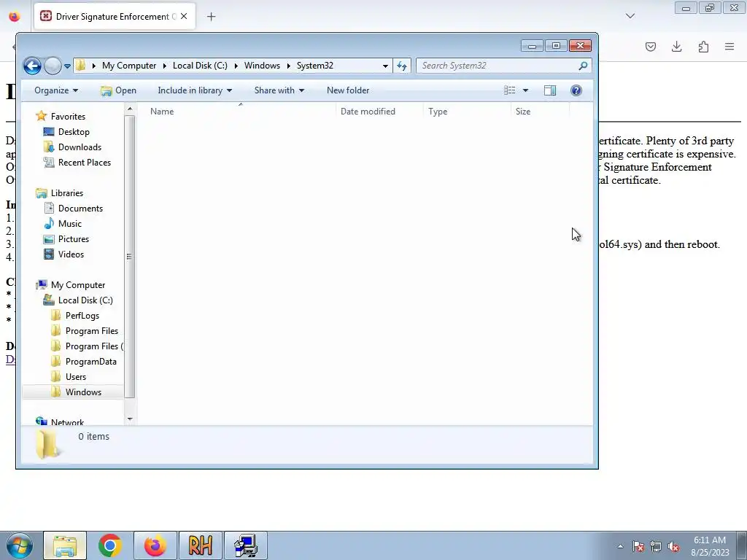This screenshot has height=560, width=747.
Task: Select Local Disk (C:) in address breadcrumb
Action: (x=200, y=66)
